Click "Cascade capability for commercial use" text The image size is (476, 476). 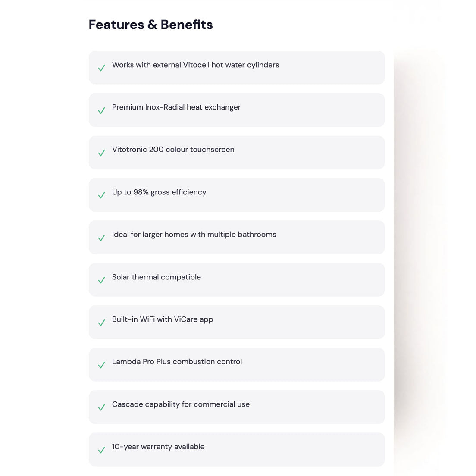[181, 404]
